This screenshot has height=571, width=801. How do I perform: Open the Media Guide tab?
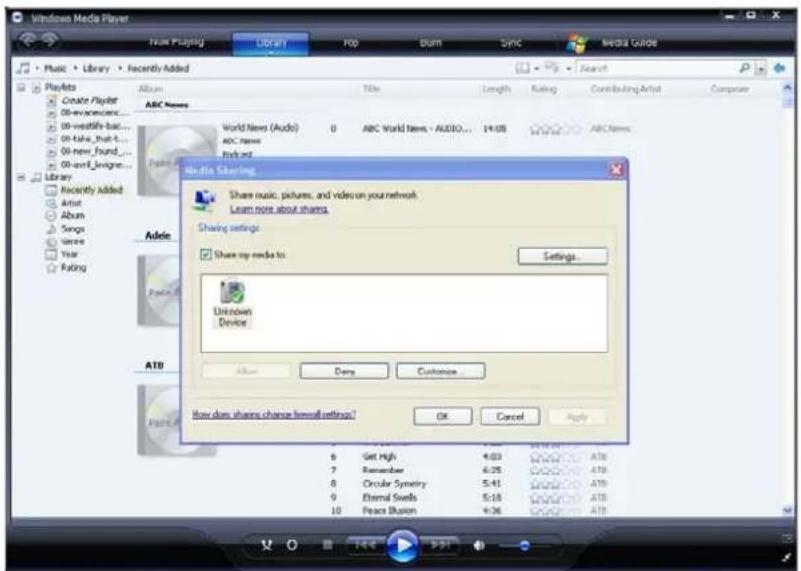tap(629, 43)
